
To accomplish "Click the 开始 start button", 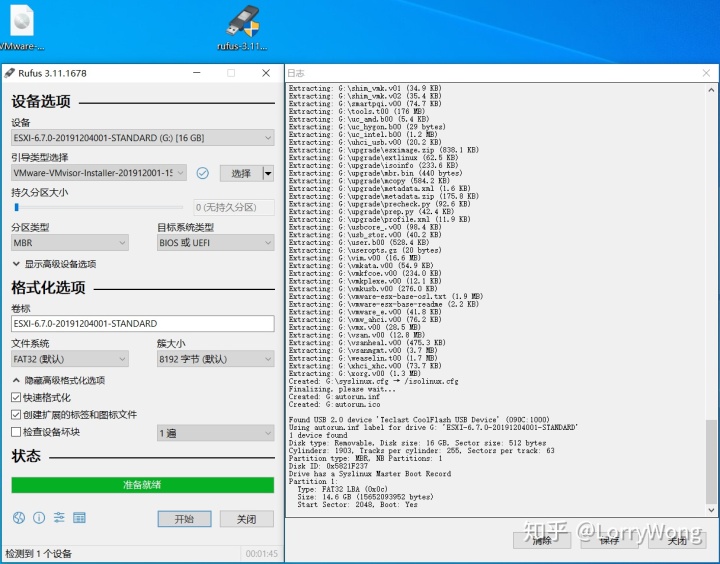I will pos(185,519).
